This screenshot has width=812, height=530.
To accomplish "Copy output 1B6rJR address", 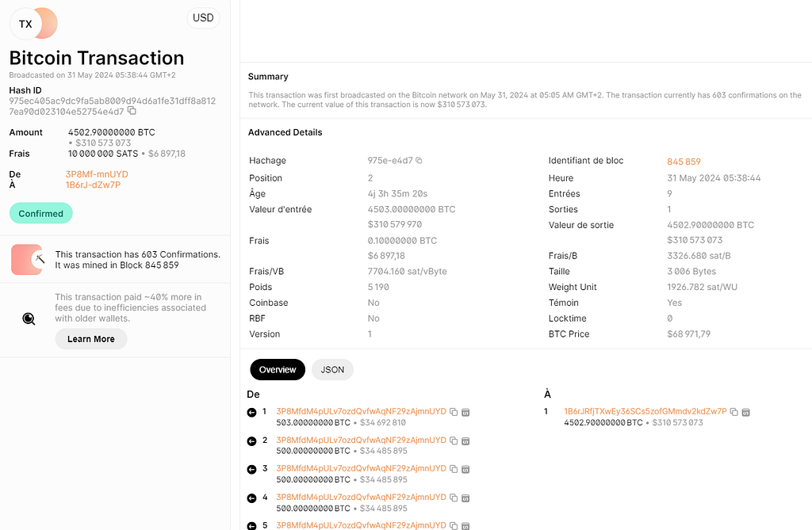I will [733, 412].
